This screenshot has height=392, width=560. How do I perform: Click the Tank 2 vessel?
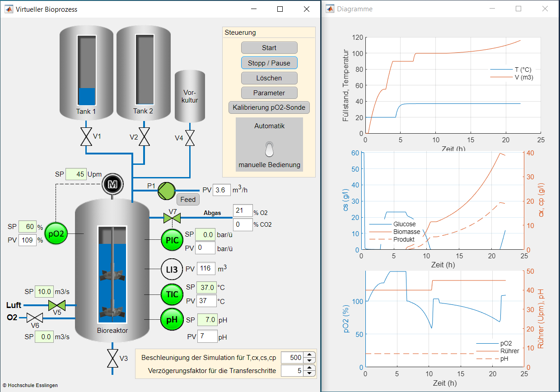[x=144, y=73]
